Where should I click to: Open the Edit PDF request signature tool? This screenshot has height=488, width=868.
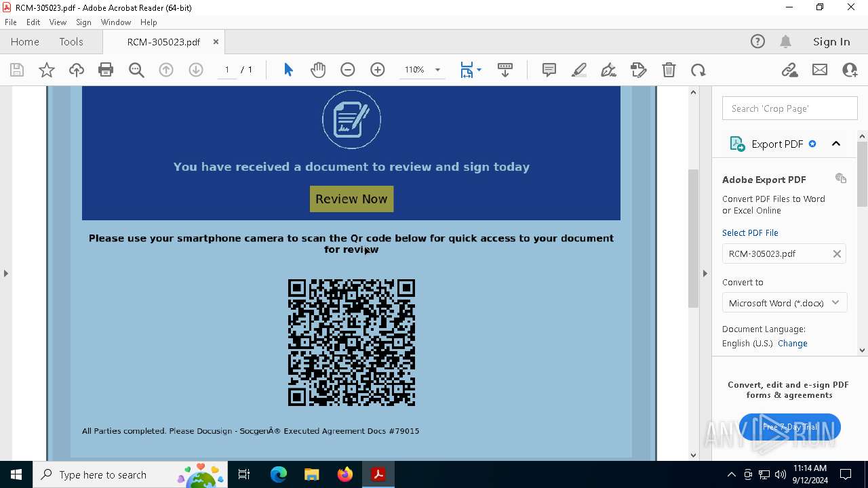pos(639,70)
